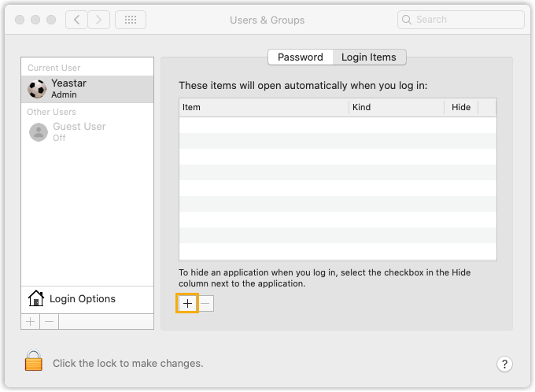Click the search magnifier icon
Viewport: 535px width, 392px height.
coord(407,20)
